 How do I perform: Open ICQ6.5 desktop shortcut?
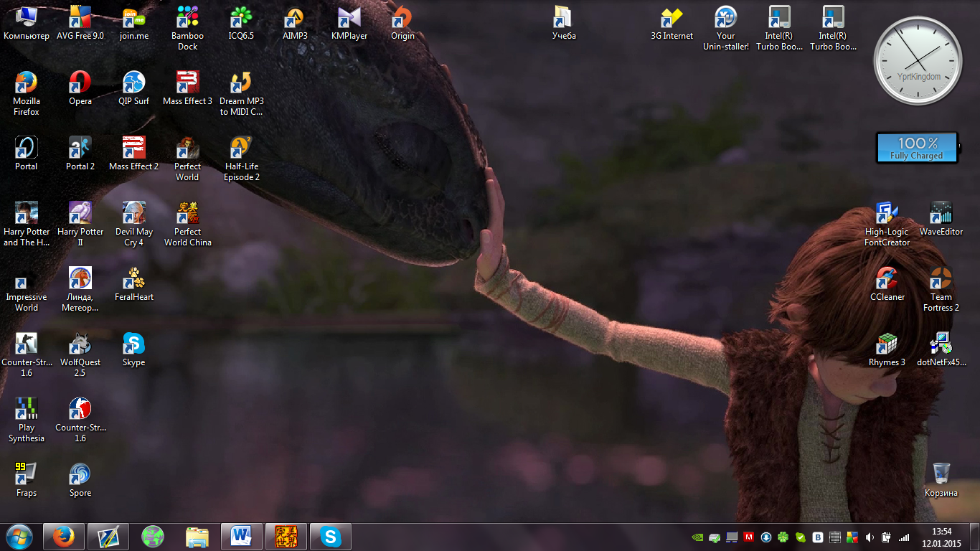241,23
